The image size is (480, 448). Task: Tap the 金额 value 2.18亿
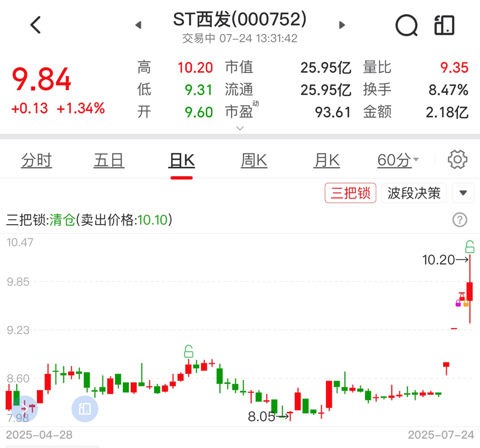click(447, 112)
